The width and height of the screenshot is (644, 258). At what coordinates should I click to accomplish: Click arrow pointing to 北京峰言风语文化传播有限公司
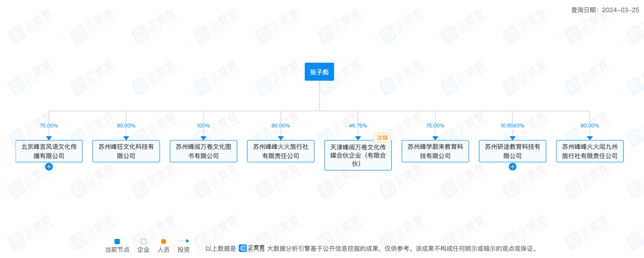pos(49,138)
